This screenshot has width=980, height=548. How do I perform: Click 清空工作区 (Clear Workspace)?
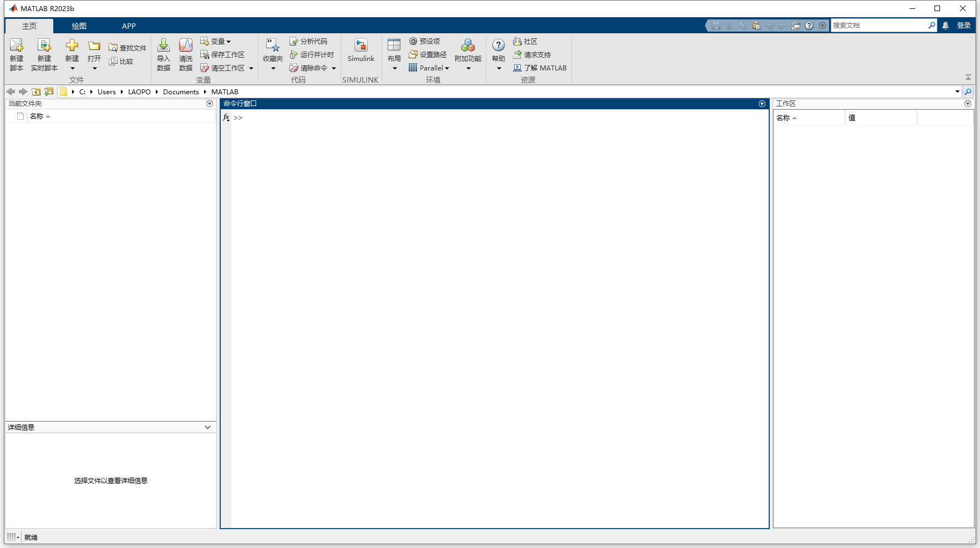tap(222, 68)
